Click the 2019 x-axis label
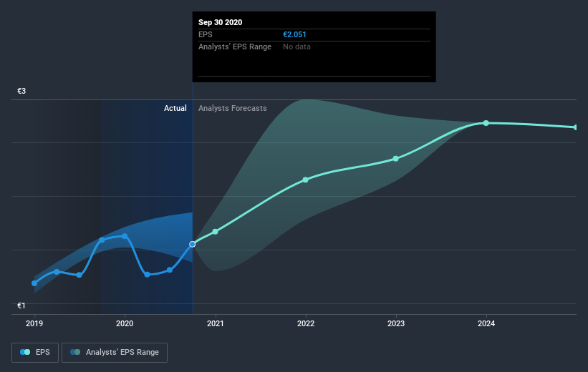 tap(34, 323)
